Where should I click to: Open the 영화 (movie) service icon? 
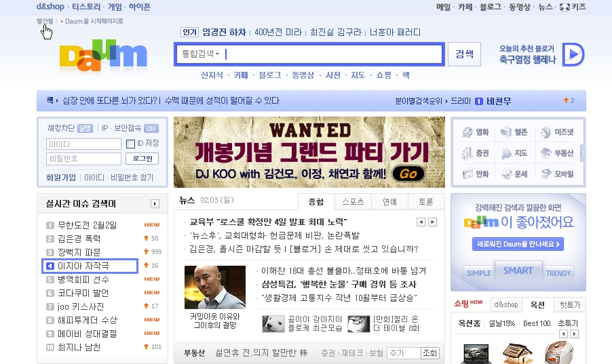tap(467, 132)
